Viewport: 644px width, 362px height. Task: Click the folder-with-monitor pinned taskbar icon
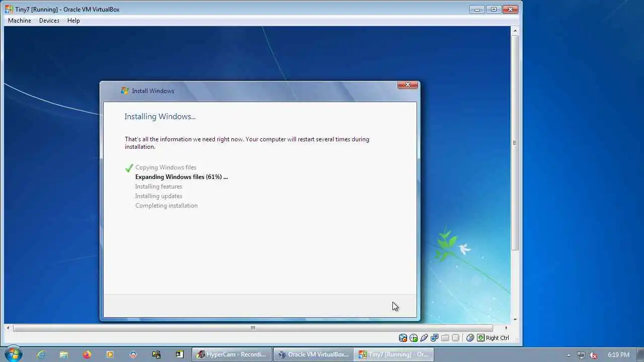pyautogui.click(x=156, y=354)
